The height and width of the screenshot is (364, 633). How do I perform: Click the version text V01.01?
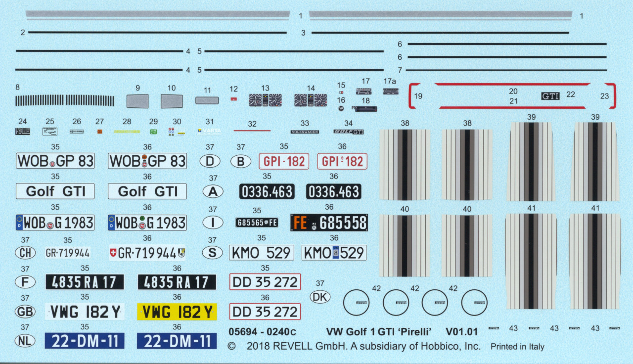[x=461, y=332]
